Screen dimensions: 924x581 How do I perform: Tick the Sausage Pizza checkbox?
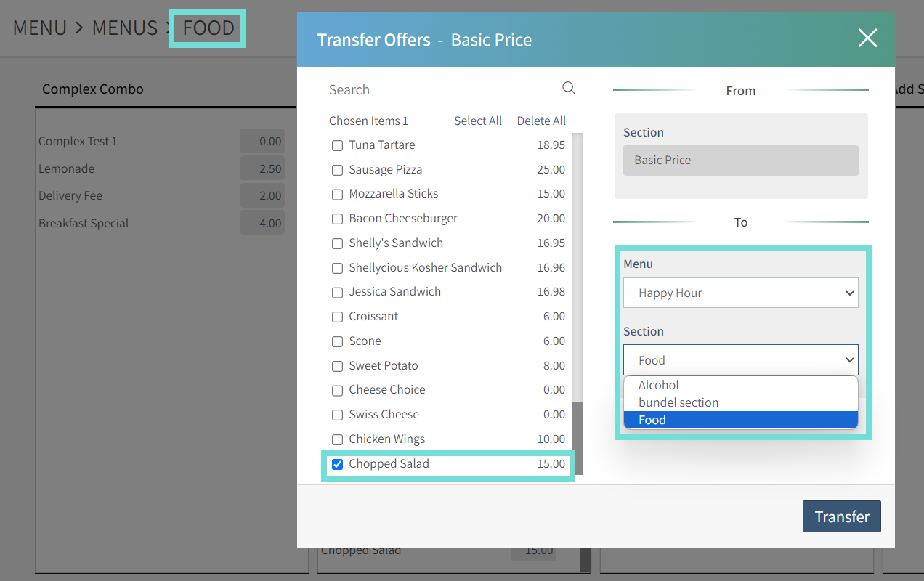pos(337,170)
